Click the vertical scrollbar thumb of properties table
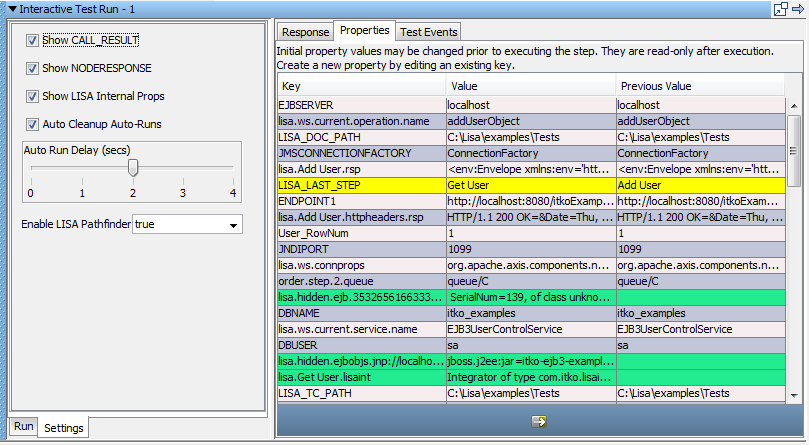 pyautogui.click(x=794, y=151)
